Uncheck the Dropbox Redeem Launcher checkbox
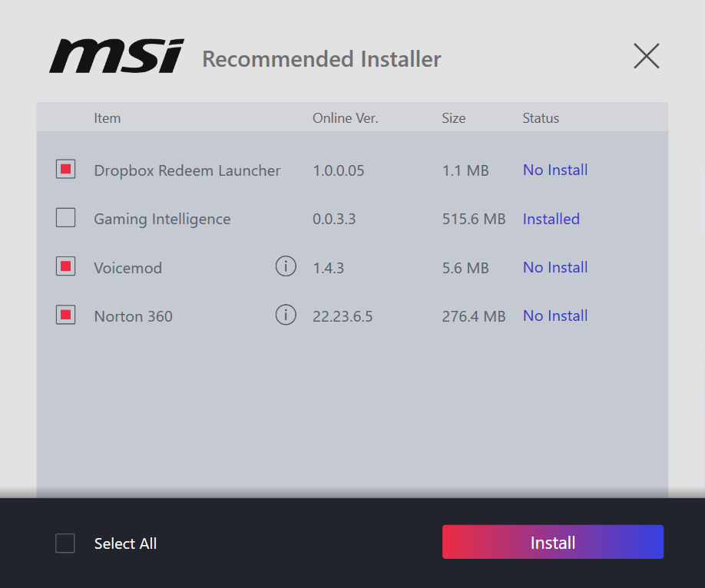The image size is (705, 588). coord(66,170)
